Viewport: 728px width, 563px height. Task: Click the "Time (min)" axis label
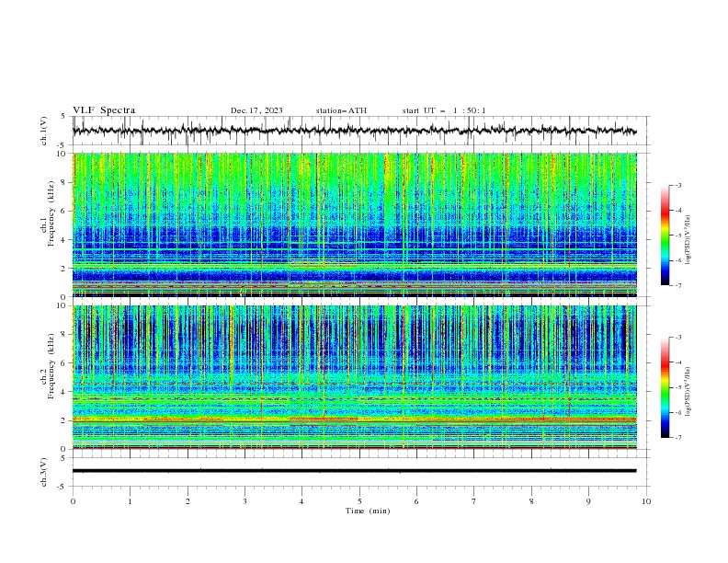(x=368, y=511)
